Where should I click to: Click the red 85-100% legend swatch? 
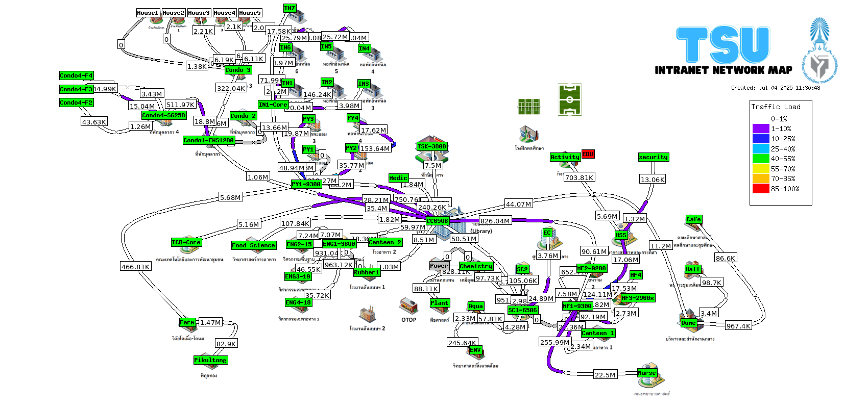pyautogui.click(x=761, y=189)
